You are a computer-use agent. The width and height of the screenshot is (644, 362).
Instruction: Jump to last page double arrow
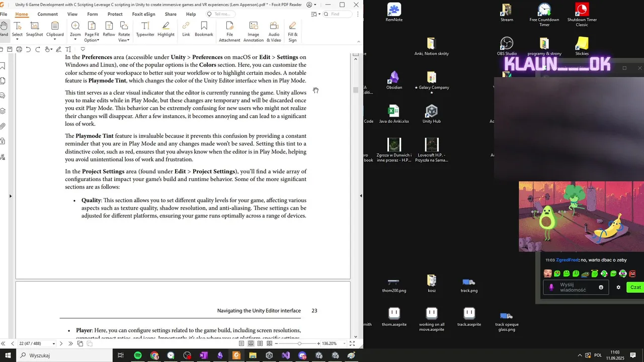pyautogui.click(x=71, y=343)
